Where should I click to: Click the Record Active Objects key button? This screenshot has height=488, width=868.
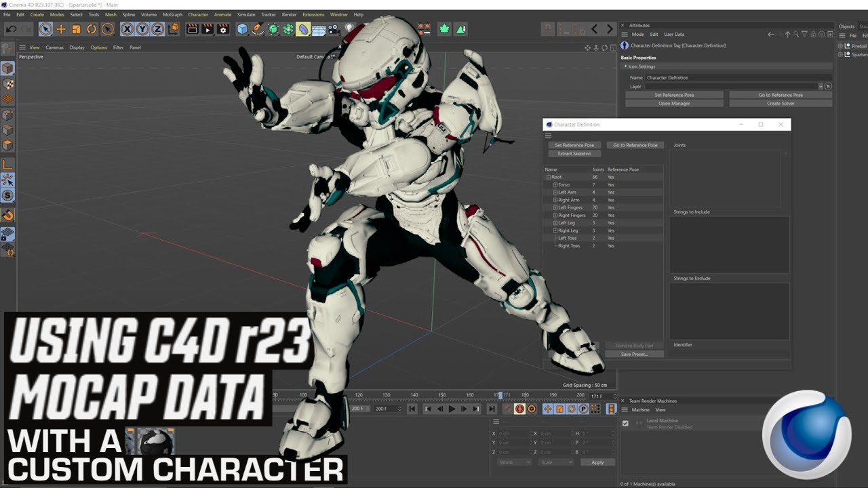coord(507,409)
